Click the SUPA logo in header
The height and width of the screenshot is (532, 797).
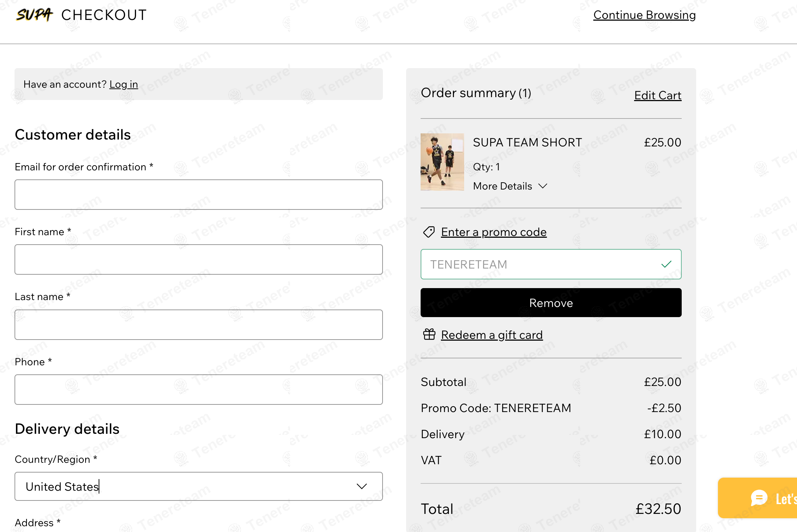coord(34,14)
